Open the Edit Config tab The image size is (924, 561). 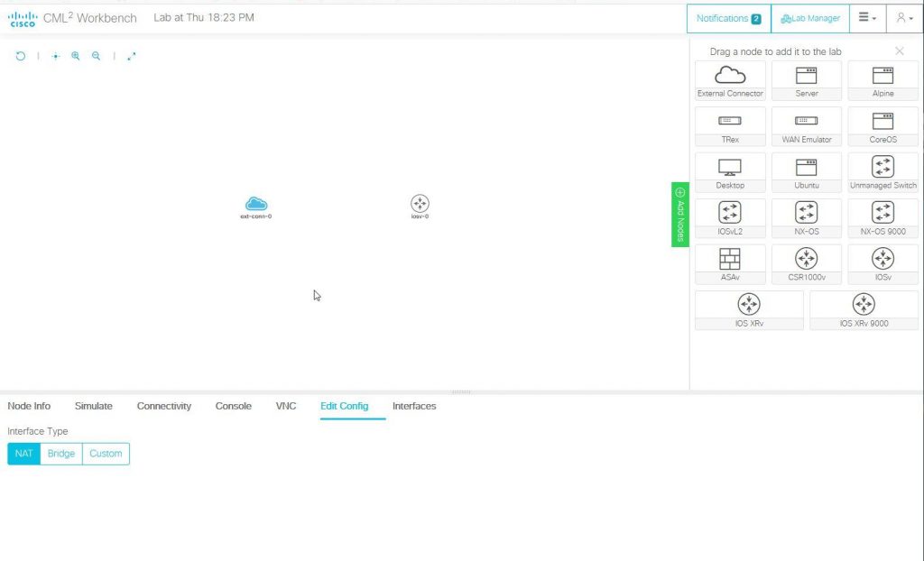344,406
